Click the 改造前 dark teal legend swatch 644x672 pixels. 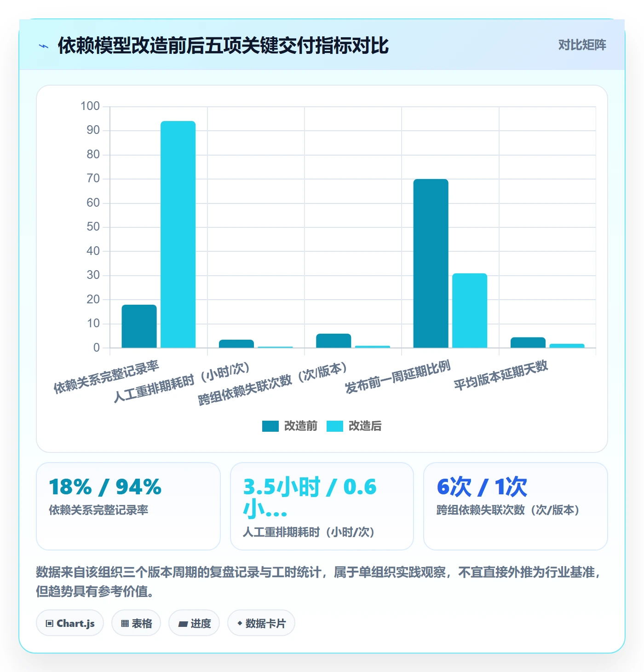pos(270,426)
